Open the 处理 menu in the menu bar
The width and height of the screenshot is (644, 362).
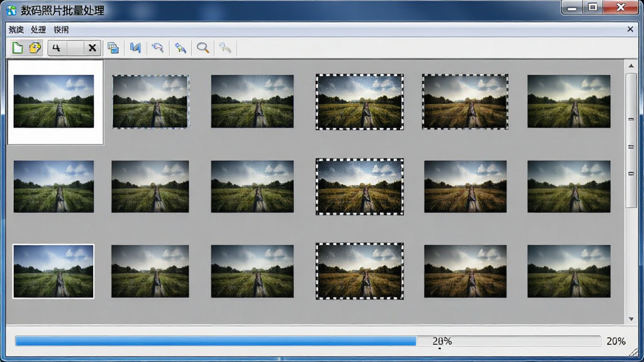click(x=38, y=30)
